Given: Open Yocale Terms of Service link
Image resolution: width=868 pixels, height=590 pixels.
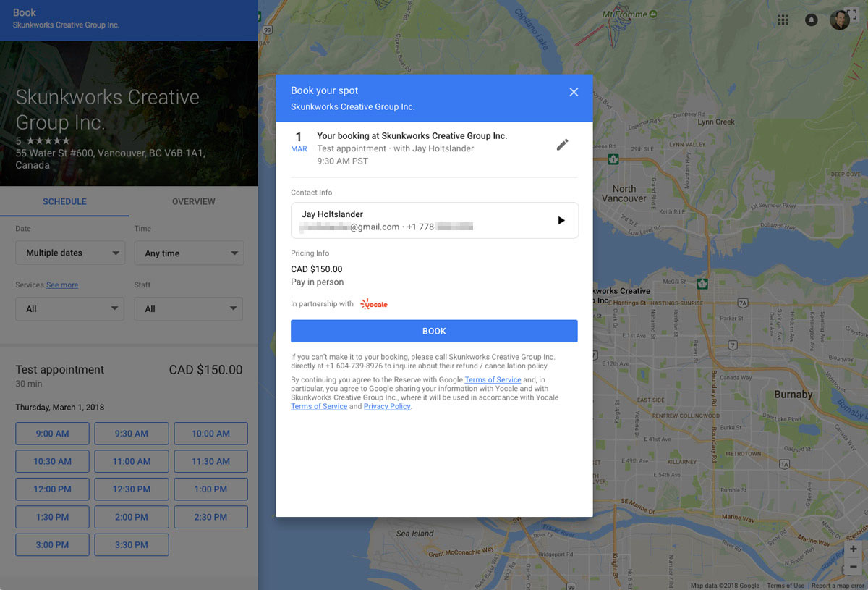Looking at the screenshot, I should [319, 407].
